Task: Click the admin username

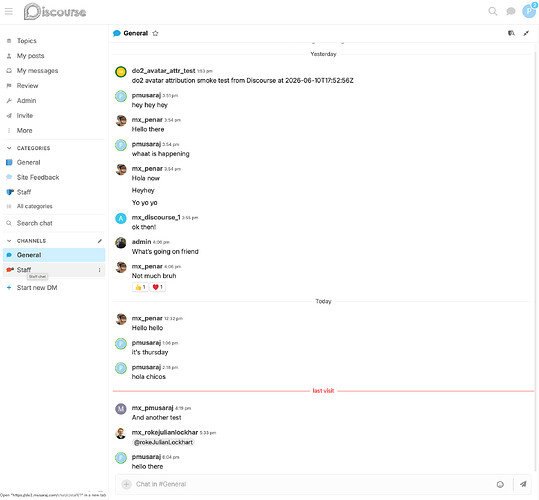Action: pyautogui.click(x=142, y=242)
